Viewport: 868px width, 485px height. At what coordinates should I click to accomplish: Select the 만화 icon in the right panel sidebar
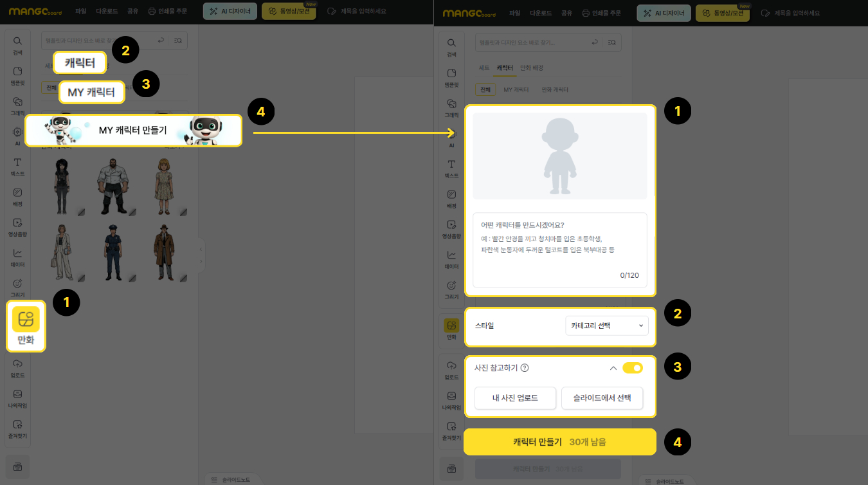point(451,329)
